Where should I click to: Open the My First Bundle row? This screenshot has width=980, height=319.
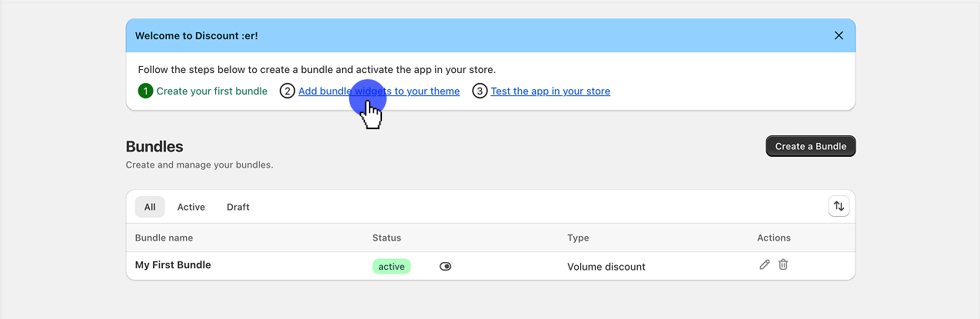tap(173, 265)
